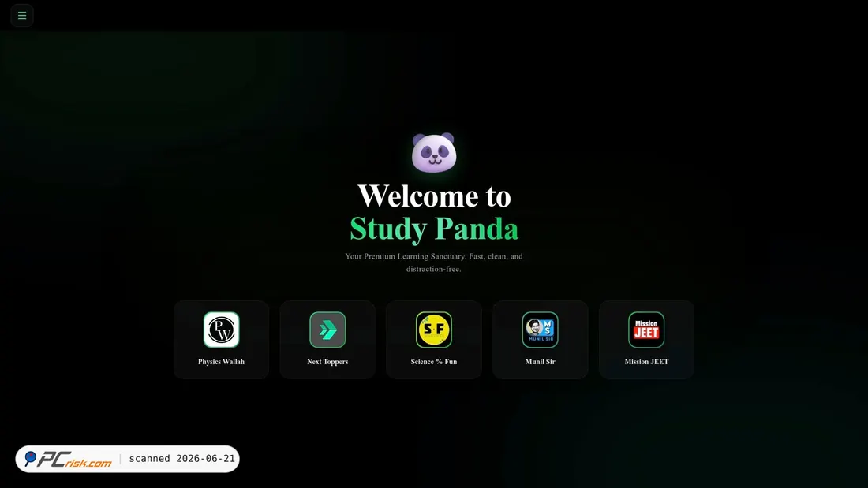The height and width of the screenshot is (488, 868).
Task: Click the green 'Study Panda' title
Action: click(x=434, y=229)
